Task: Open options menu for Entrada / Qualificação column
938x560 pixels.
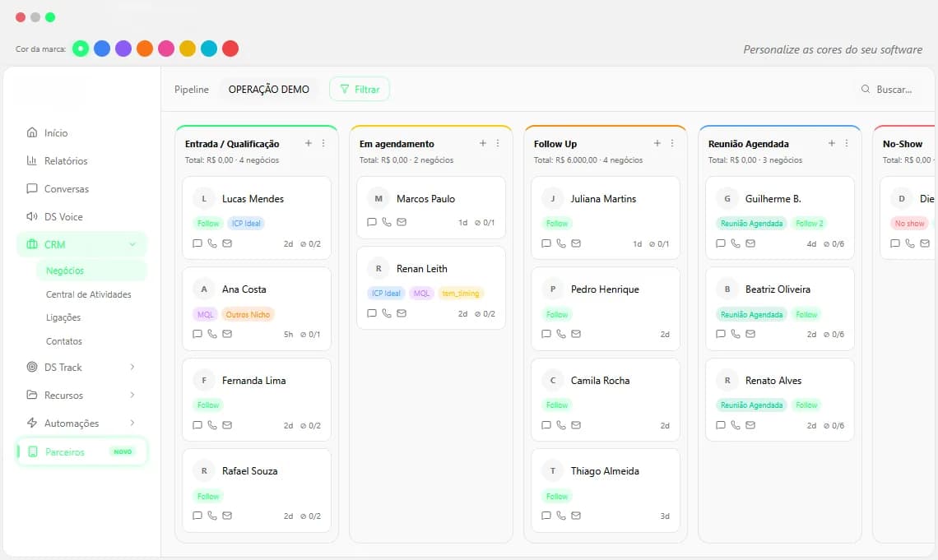Action: (x=323, y=143)
